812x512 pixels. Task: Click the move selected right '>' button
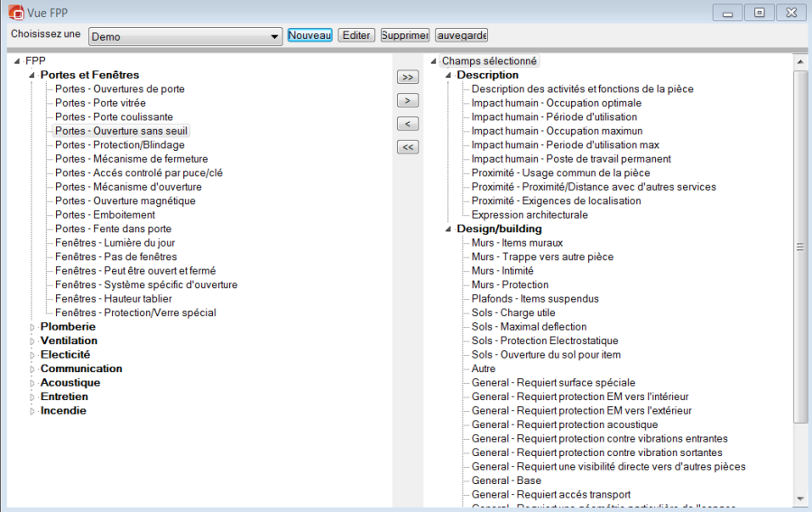(408, 100)
